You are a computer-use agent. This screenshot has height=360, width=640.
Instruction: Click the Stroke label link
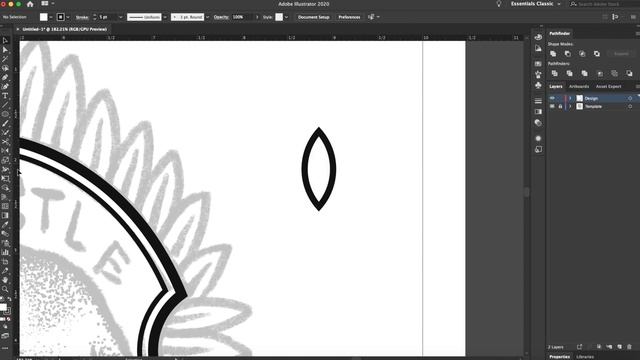82,17
